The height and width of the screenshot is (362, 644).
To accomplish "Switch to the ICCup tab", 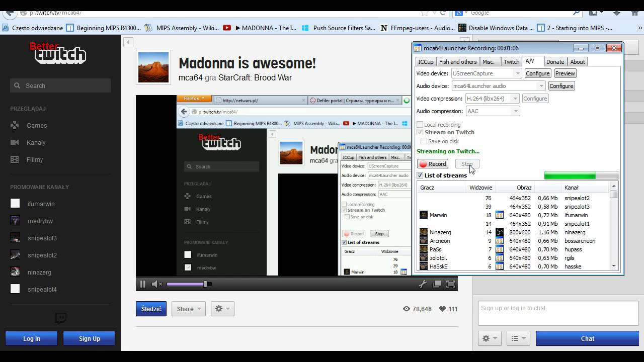I will pos(426,62).
